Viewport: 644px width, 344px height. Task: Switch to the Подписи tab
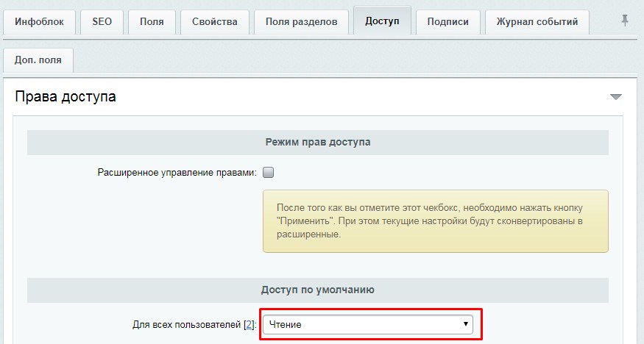coord(447,21)
